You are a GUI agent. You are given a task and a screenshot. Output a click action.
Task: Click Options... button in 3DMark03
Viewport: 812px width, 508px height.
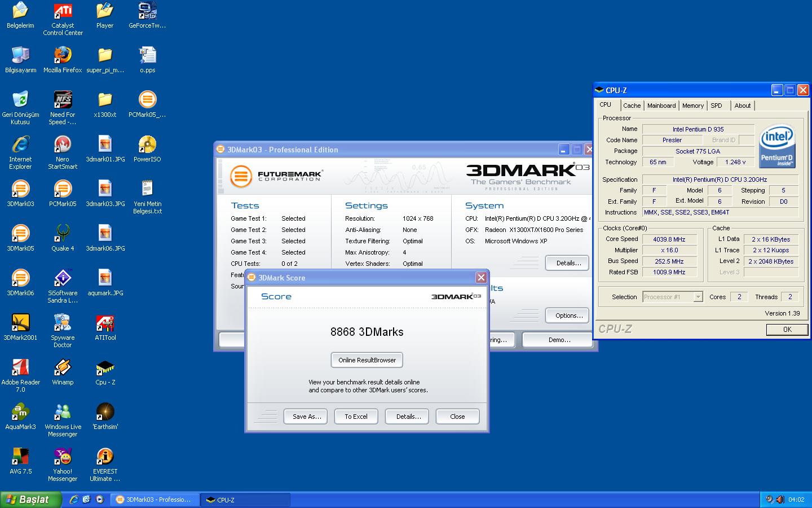click(x=567, y=316)
